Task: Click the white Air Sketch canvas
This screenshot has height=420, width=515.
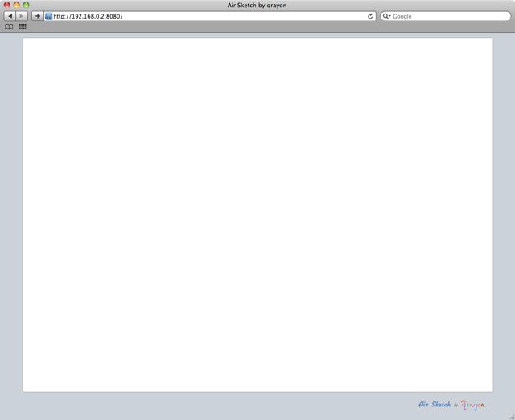Action: tap(257, 215)
